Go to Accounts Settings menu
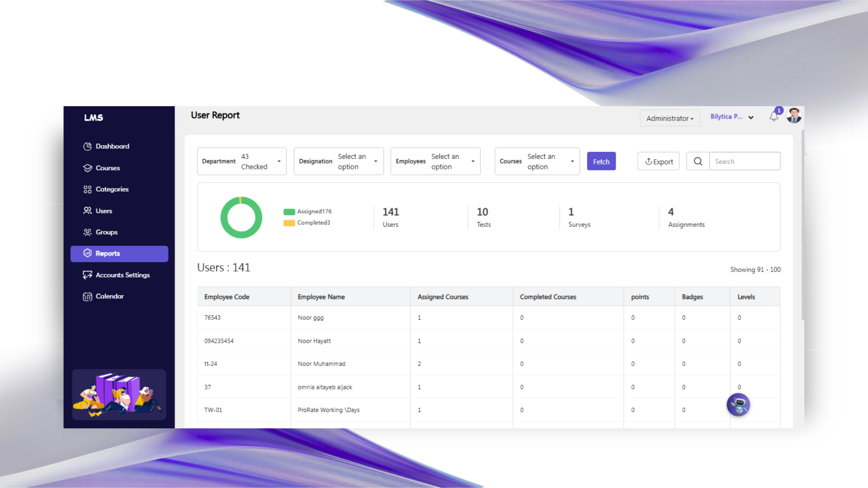Image resolution: width=868 pixels, height=488 pixels. (122, 275)
